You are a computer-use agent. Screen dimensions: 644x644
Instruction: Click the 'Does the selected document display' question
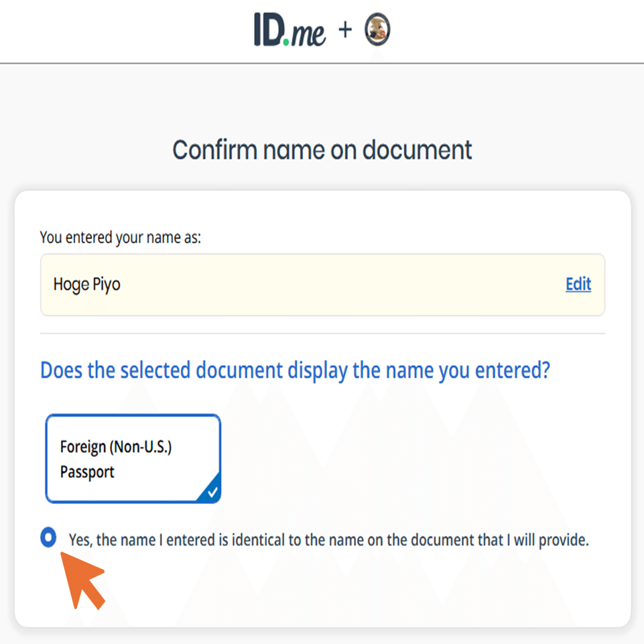click(295, 370)
